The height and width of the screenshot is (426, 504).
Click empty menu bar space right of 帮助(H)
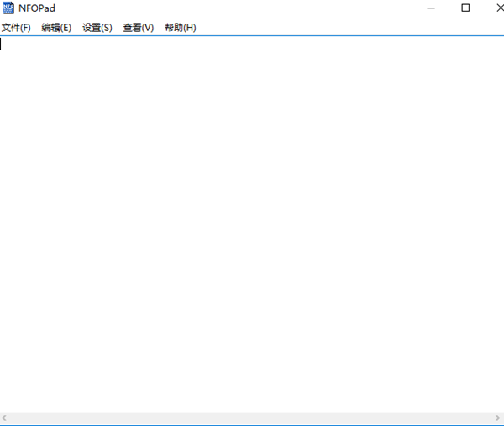pos(336,28)
